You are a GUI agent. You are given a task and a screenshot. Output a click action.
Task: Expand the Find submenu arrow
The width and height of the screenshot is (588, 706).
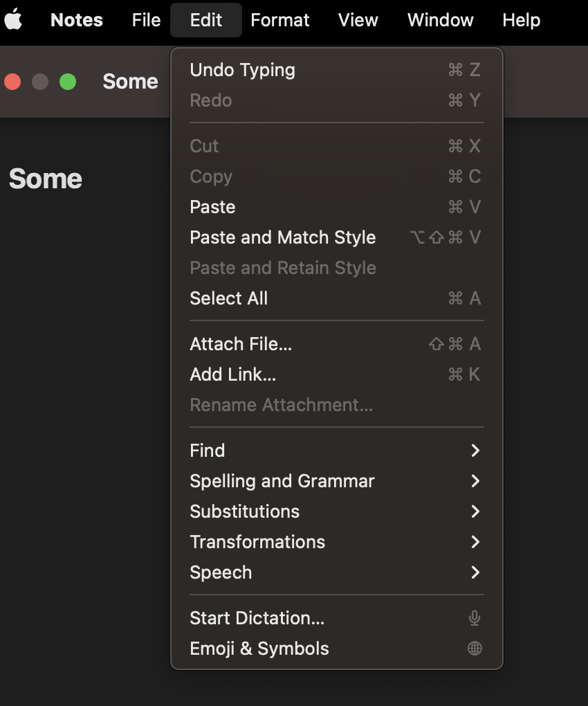475,451
